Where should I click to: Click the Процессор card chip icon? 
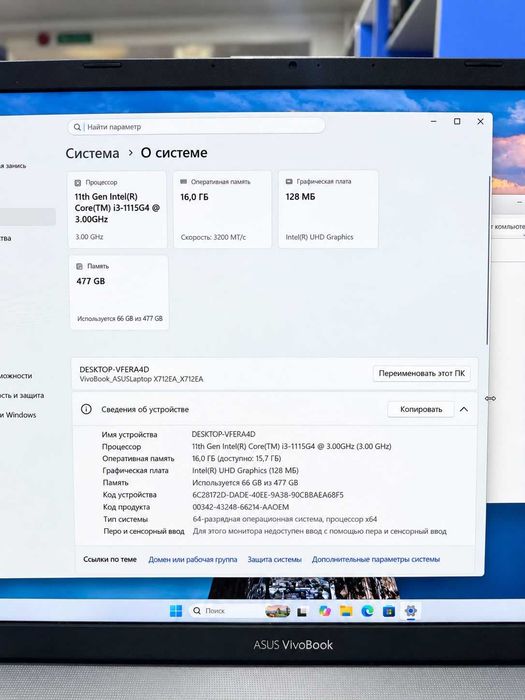pos(78,183)
